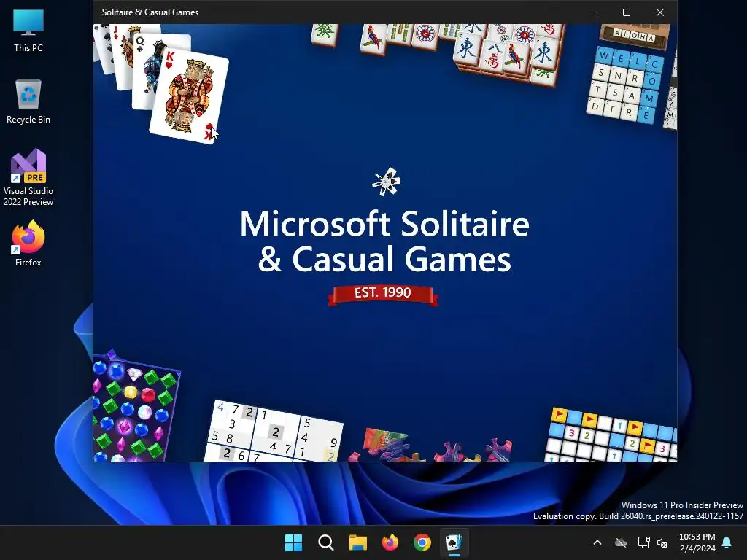Screen dimensions: 747x560
Task: Select the Recycle Bin desktop icon
Action: (28, 101)
